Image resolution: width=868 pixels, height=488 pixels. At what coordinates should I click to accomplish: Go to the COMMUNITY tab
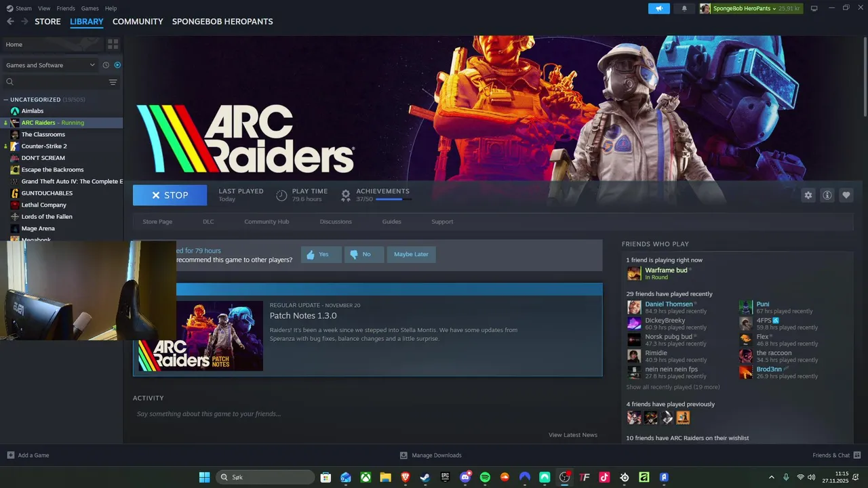coord(138,22)
